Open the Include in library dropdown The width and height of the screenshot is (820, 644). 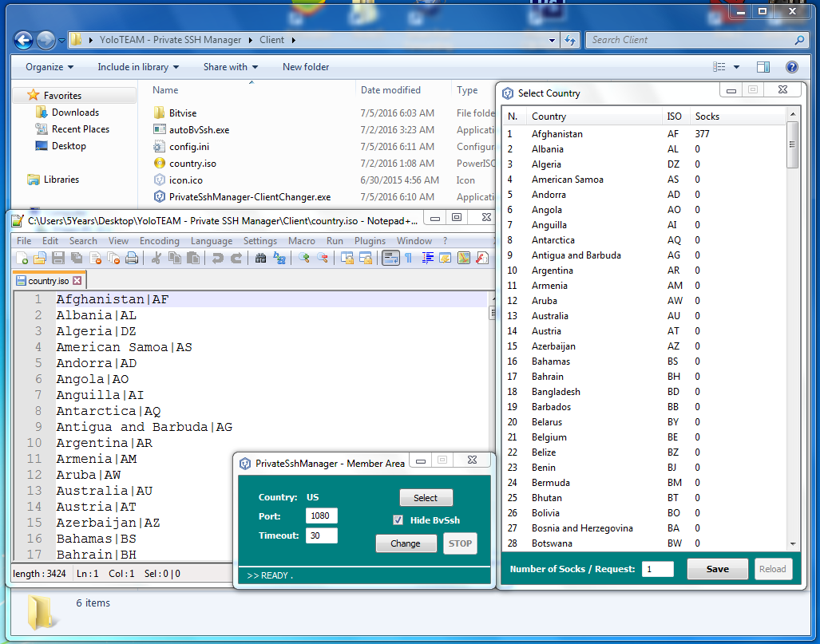[x=138, y=67]
